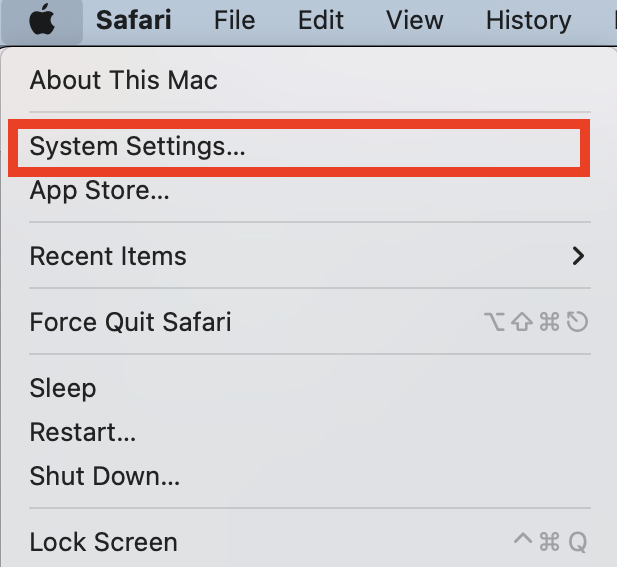Expand the Recent Items submenu chevron

[578, 256]
